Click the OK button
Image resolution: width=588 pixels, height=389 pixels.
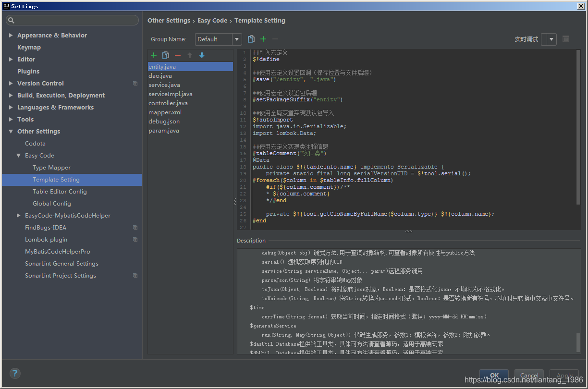pos(494,376)
